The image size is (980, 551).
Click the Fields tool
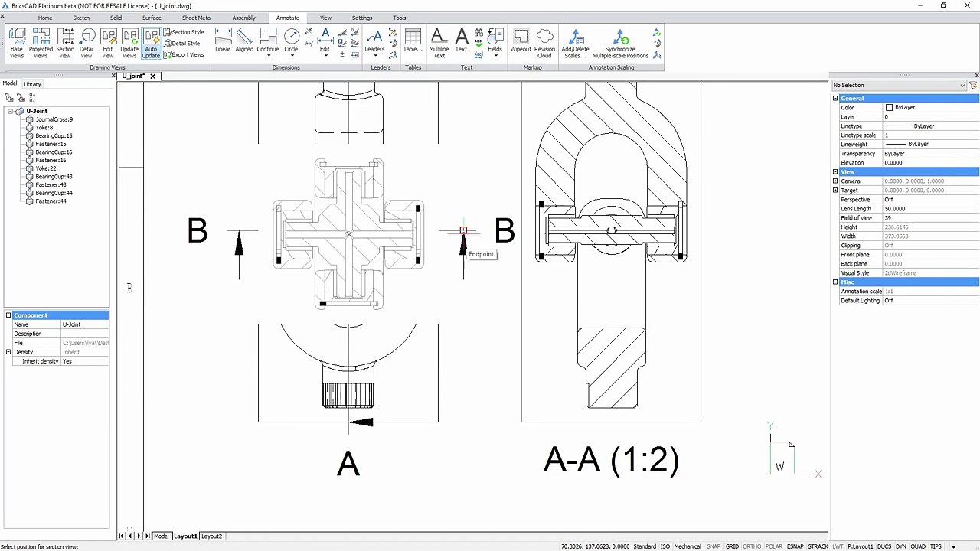tap(495, 43)
